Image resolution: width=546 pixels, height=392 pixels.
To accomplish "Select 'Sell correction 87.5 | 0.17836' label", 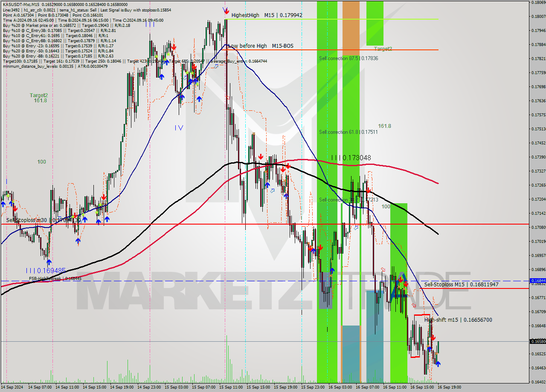I will coord(349,58).
